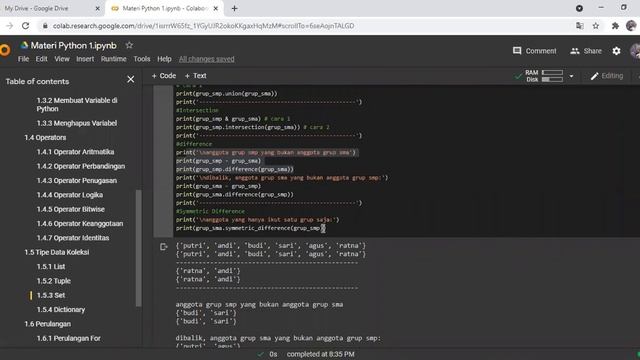
Task: Open the Editing mode dropdown
Action: [607, 76]
